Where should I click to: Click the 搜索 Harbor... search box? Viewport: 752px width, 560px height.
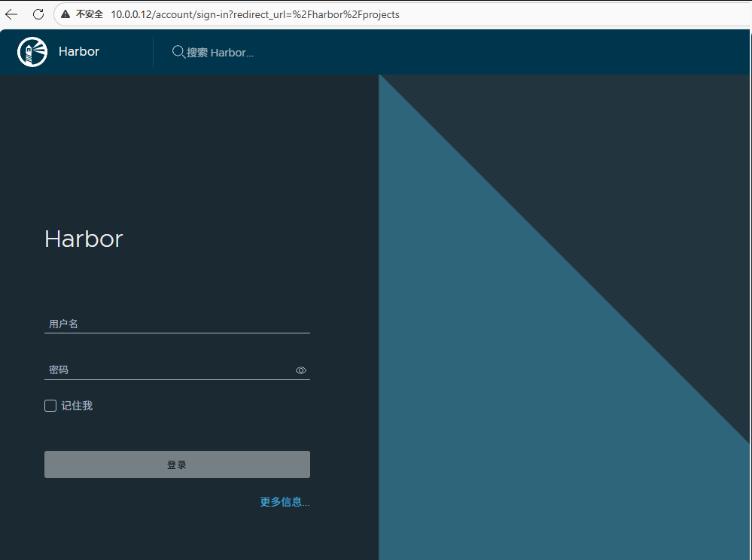pos(220,52)
